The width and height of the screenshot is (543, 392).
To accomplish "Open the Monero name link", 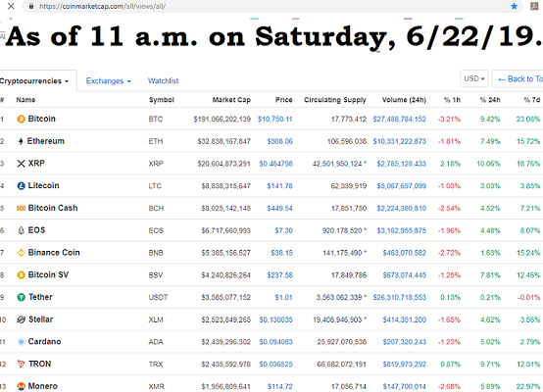I will coord(42,386).
